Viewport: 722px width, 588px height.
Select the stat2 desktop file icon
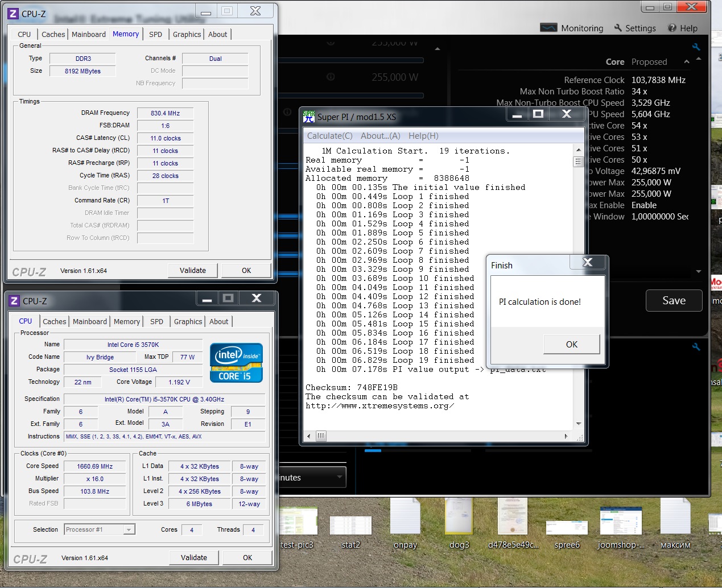click(x=350, y=524)
